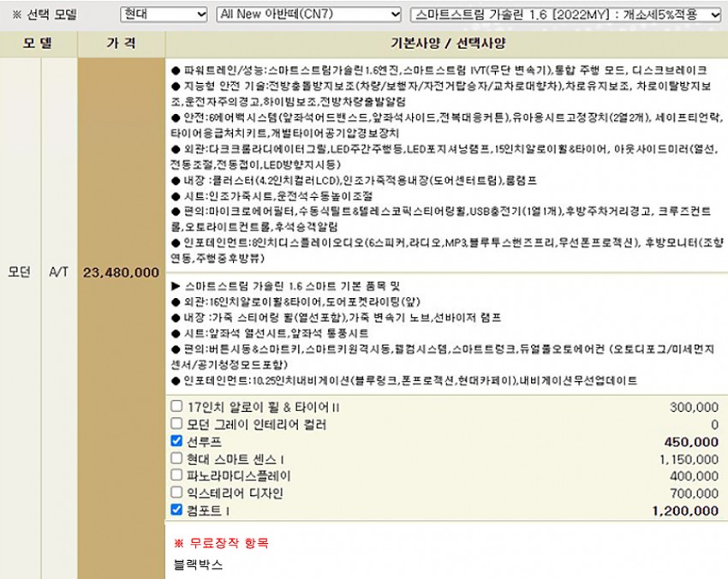Screen dimensions: 728x579
Task: Click the 1,200,000 컴포트 price value
Action: (684, 511)
